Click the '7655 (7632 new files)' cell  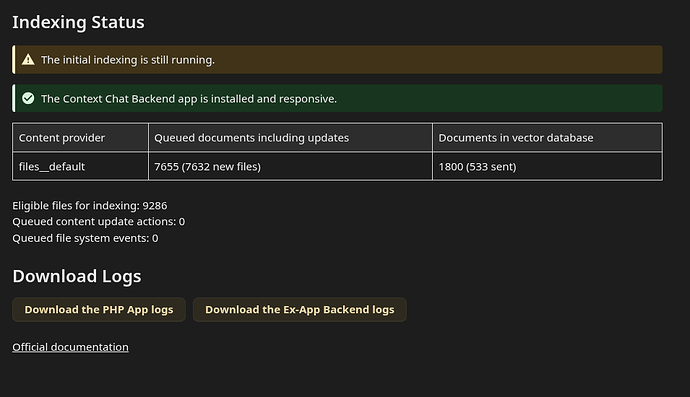[290, 166]
